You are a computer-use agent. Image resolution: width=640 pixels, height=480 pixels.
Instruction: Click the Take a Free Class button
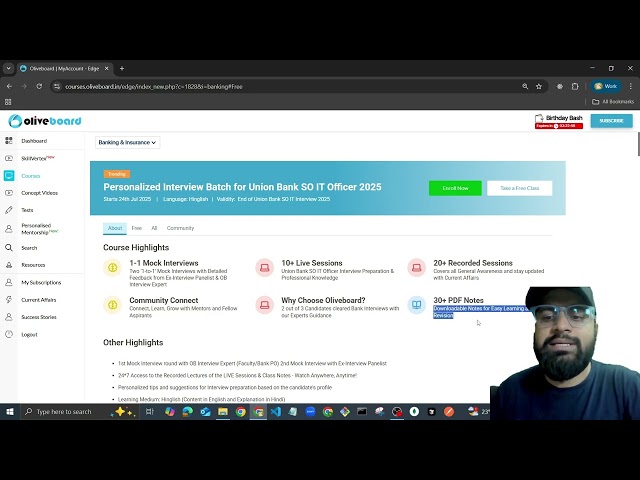coord(519,188)
